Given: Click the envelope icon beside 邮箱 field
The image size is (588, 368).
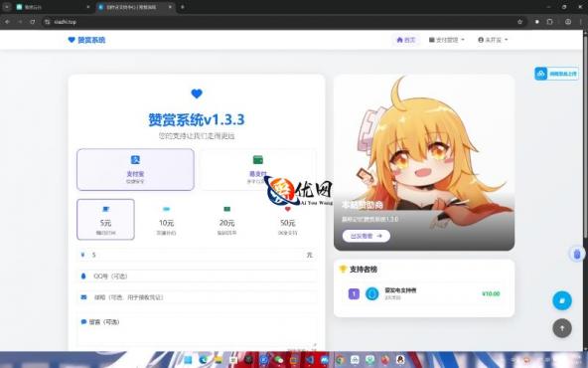Looking at the screenshot, I should click(x=83, y=297).
